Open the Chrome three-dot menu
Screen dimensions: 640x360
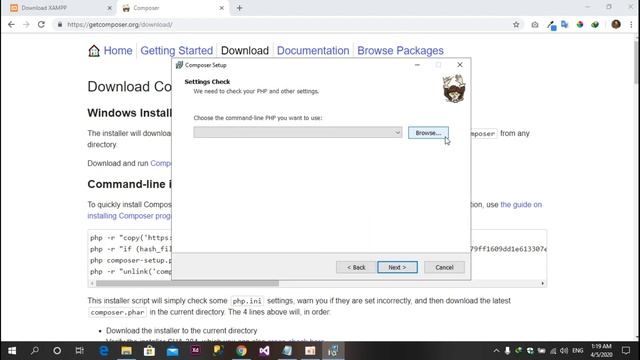tap(631, 24)
